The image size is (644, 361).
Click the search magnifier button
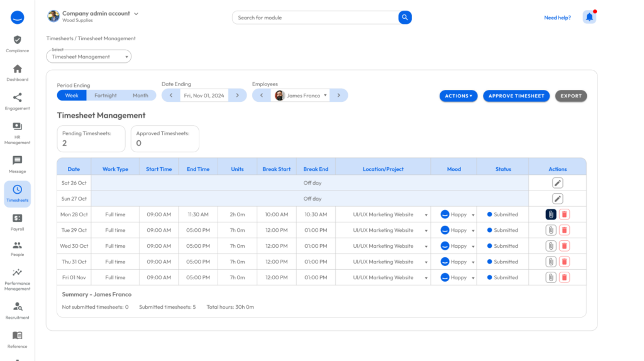pyautogui.click(x=405, y=18)
